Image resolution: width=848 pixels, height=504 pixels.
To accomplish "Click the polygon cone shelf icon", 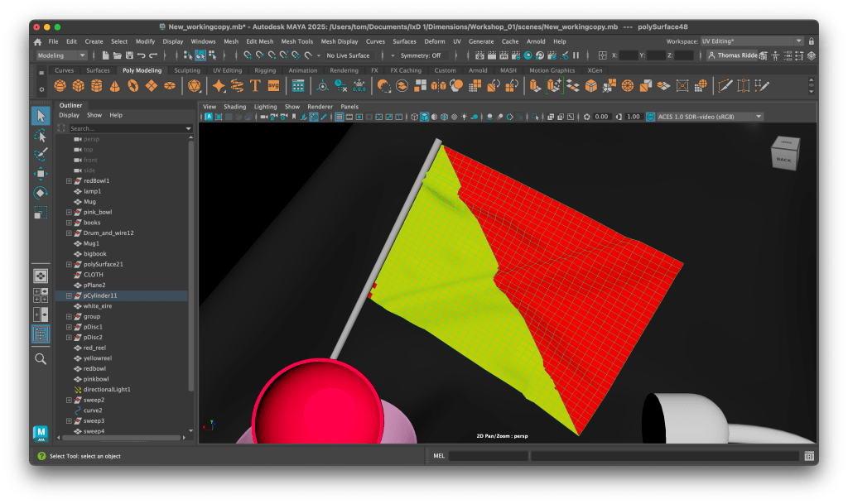I will click(115, 86).
